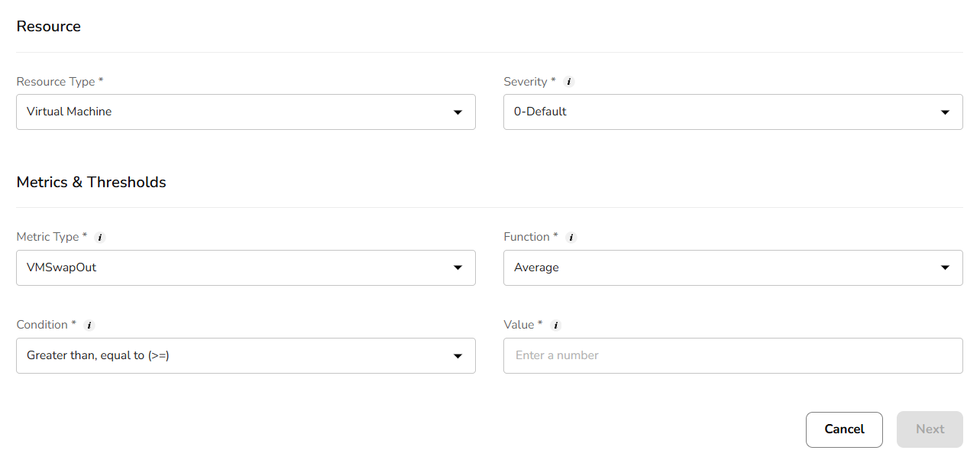Image resolution: width=980 pixels, height=473 pixels.
Task: Click the arrow on Resource Type dropdown
Action: click(x=458, y=112)
